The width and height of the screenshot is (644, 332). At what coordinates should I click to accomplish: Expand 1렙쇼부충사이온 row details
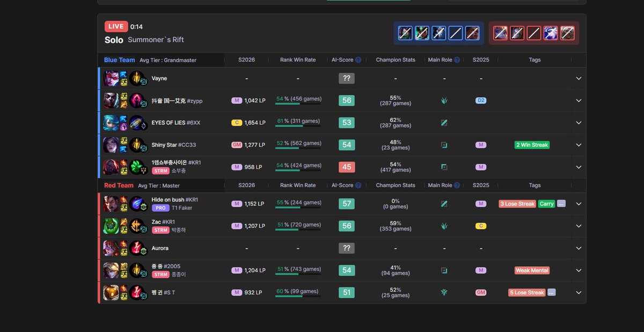tap(579, 167)
